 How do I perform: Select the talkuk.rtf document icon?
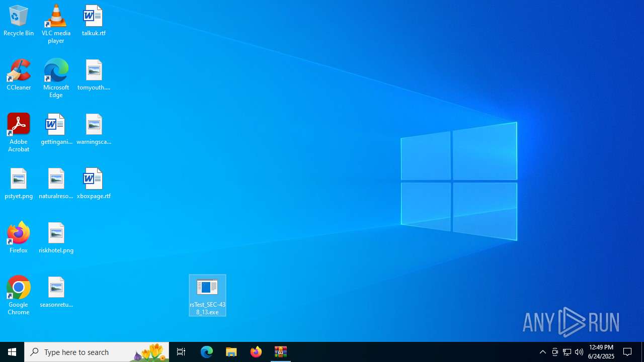click(x=94, y=21)
